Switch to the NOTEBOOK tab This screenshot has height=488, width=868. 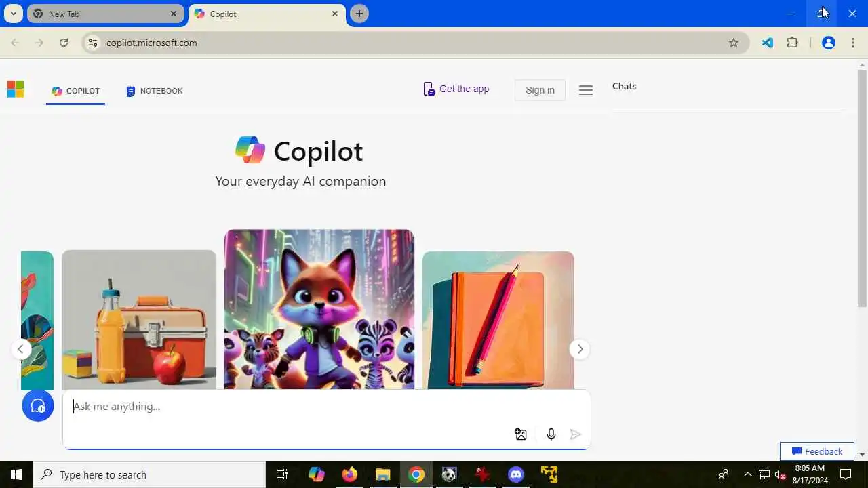tap(155, 91)
